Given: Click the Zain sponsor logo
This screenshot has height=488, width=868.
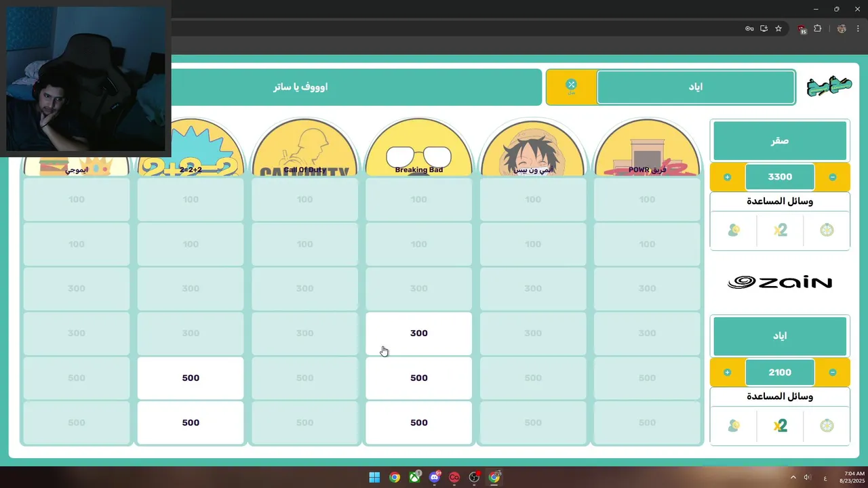Looking at the screenshot, I should click(780, 283).
